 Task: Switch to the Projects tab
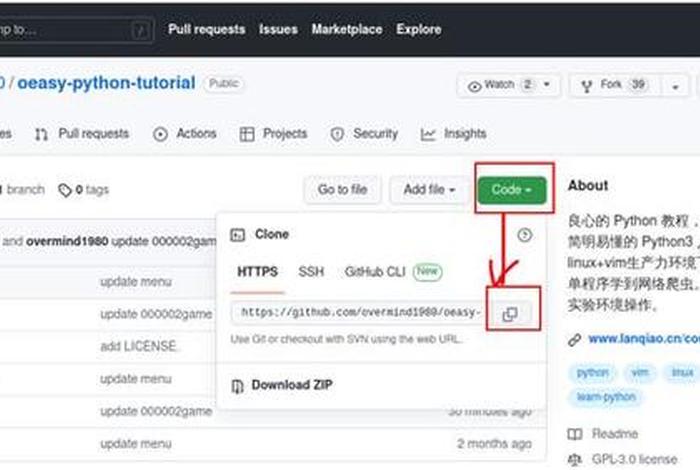(273, 133)
